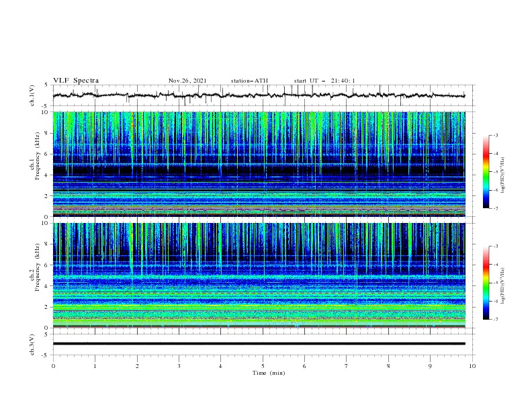The image size is (532, 411).
Task: Click the "-3" tick on upper colorbar
Action: (x=495, y=135)
